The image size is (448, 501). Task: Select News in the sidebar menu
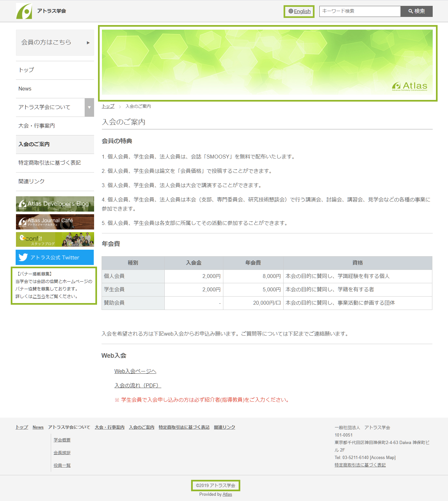pyautogui.click(x=25, y=89)
